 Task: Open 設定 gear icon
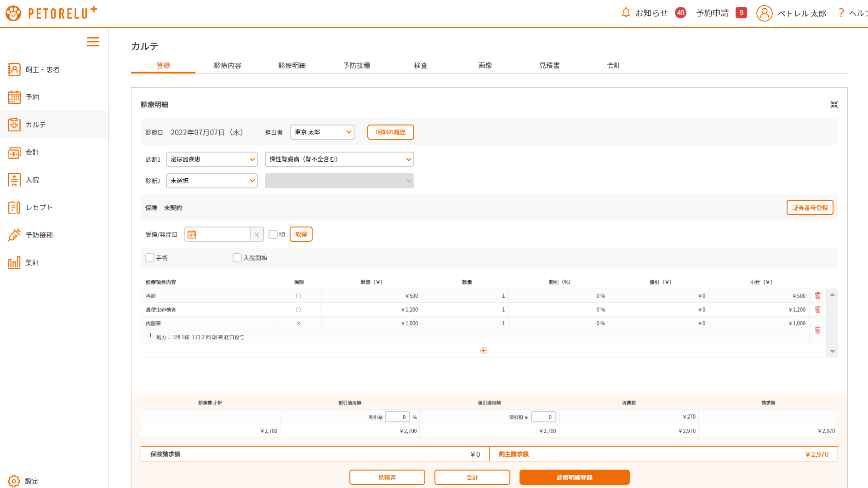click(14, 481)
